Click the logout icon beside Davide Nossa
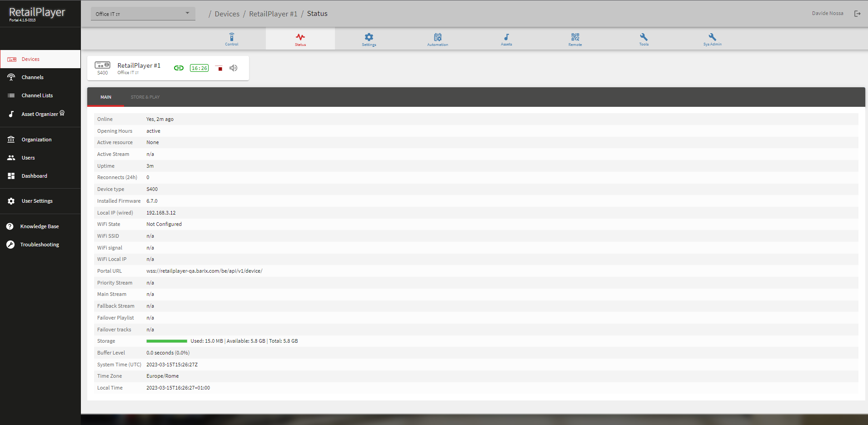Viewport: 868px width, 425px height. click(x=857, y=14)
